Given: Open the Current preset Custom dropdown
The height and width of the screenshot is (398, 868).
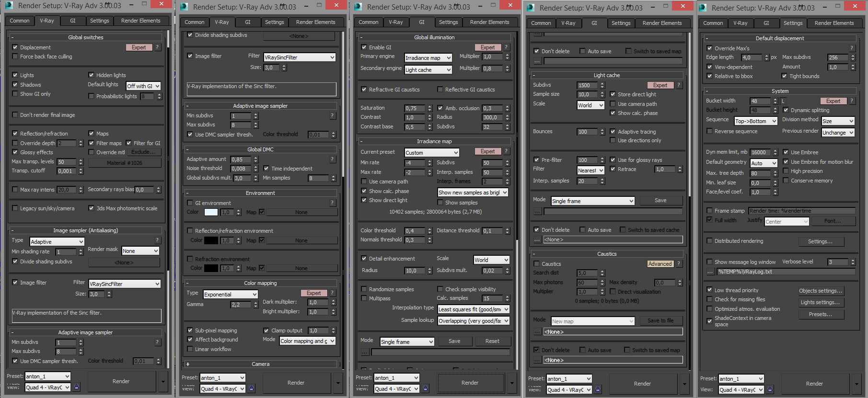Looking at the screenshot, I should click(432, 153).
